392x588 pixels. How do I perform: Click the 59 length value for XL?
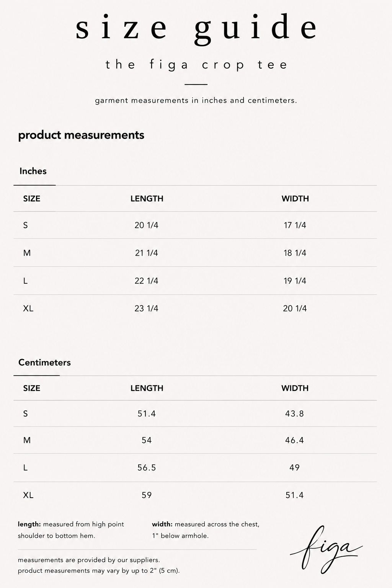point(147,495)
